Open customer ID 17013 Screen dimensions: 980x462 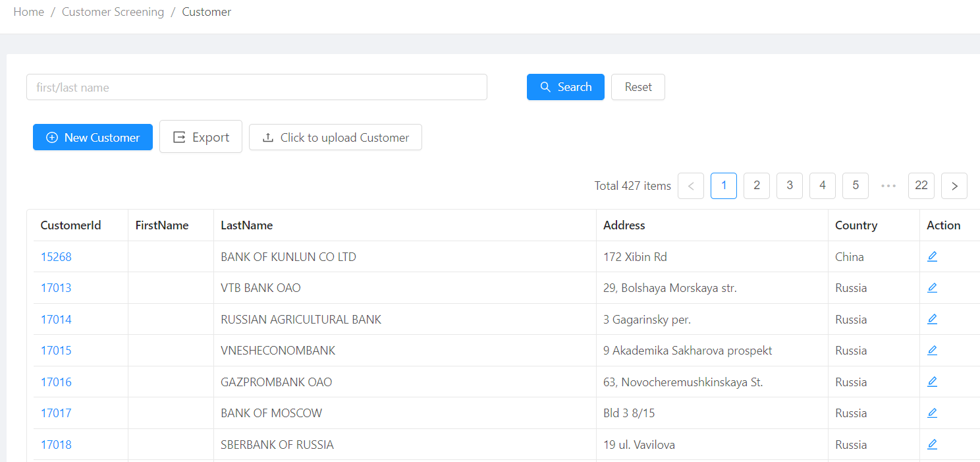pyautogui.click(x=56, y=288)
